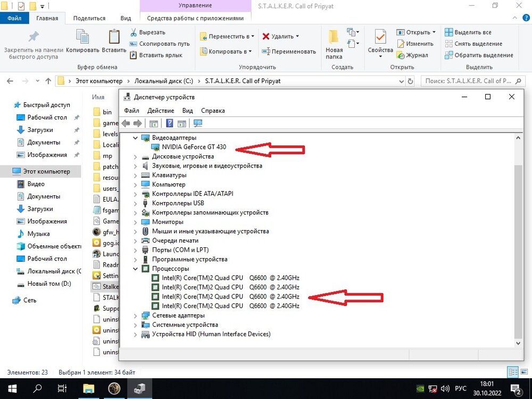532x399 pixels.
Task: Click the Explorer up-arrow navigation icon
Action: (48, 81)
